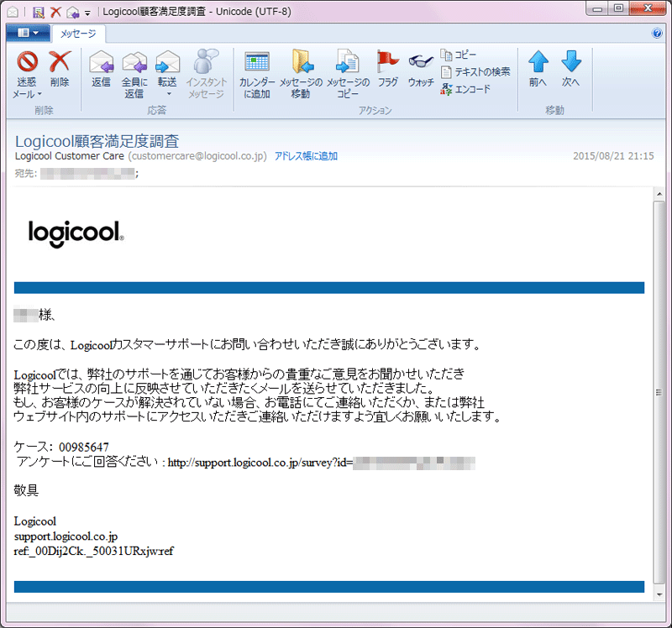Image resolution: width=672 pixels, height=628 pixels.
Task: Click the blurred recipient in 宛先 field
Action: [88, 174]
